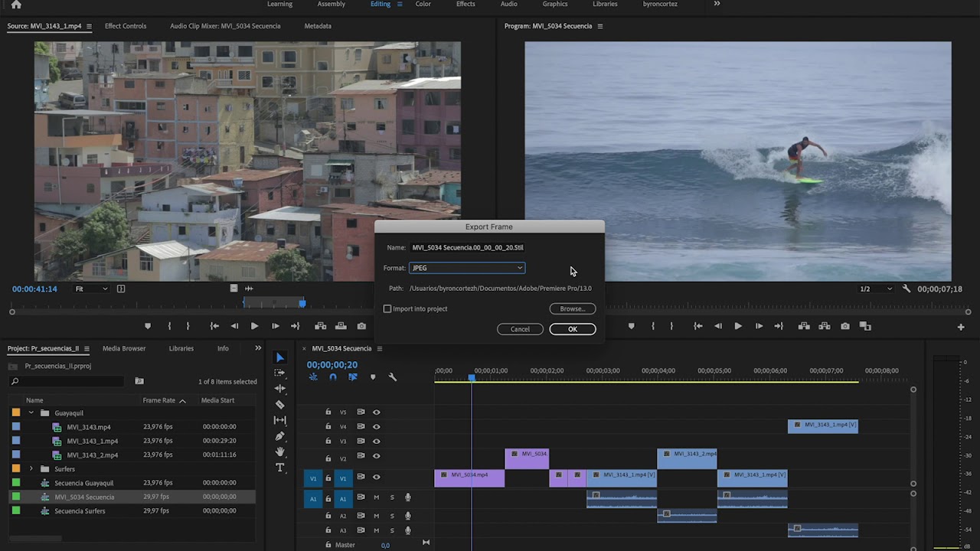Click Browse... button
Image resolution: width=980 pixels, height=551 pixels.
tap(573, 308)
